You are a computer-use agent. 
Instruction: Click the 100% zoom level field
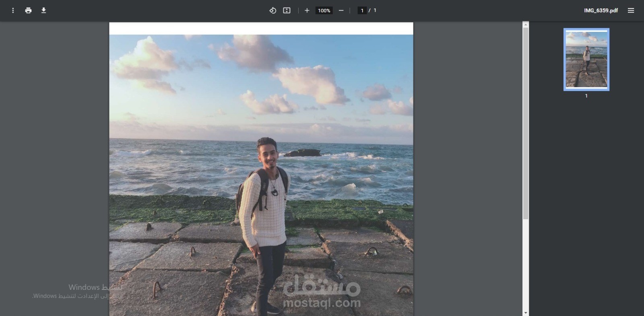pyautogui.click(x=324, y=10)
